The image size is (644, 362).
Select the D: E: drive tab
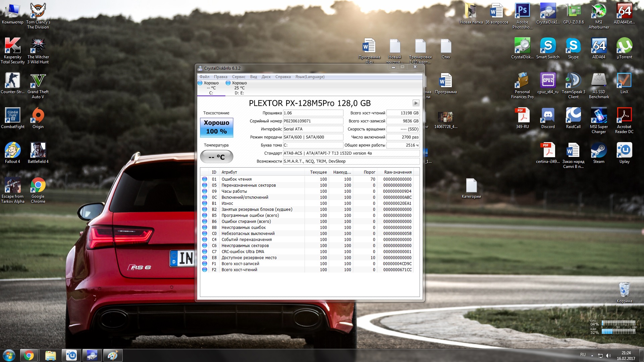(x=239, y=88)
